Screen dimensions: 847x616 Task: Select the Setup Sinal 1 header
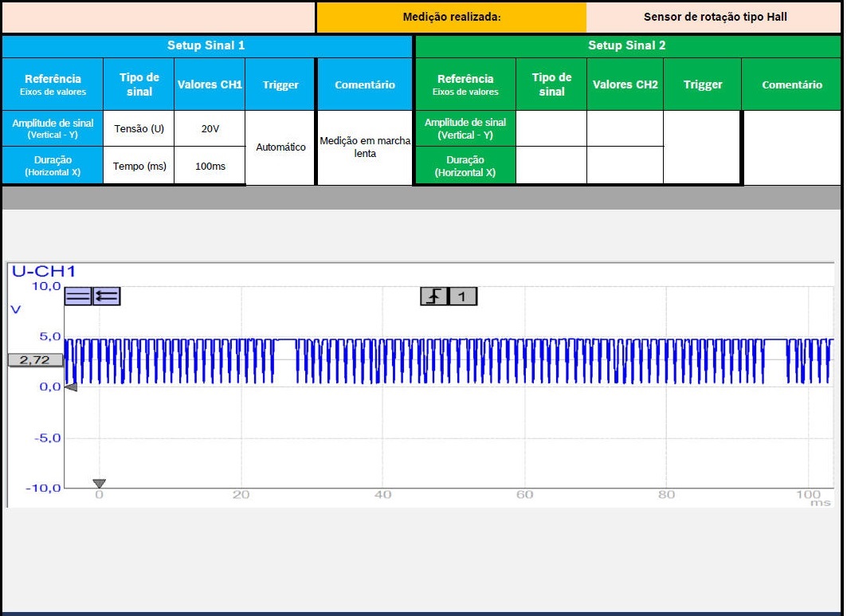(206, 45)
